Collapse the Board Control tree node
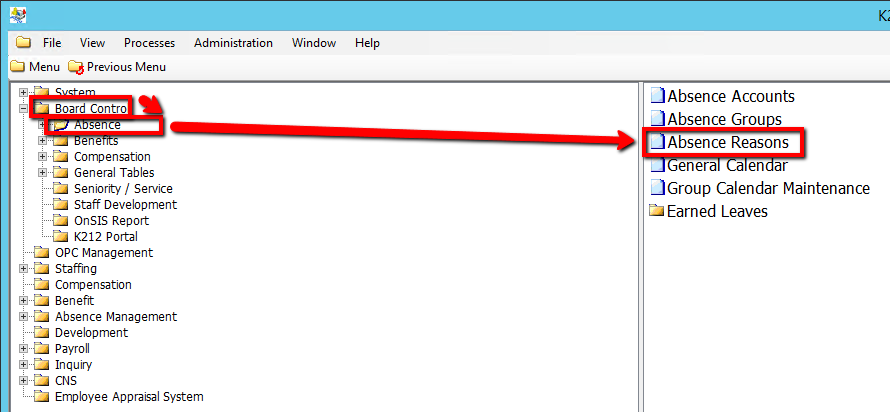This screenshot has height=412, width=890. pyautogui.click(x=24, y=109)
